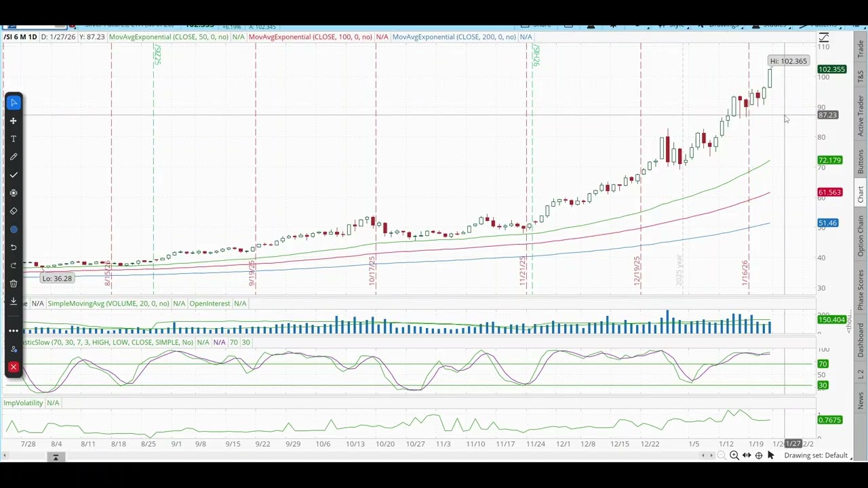The height and width of the screenshot is (488, 868).
Task: Close the annotation toolbar with red X
Action: (x=14, y=367)
